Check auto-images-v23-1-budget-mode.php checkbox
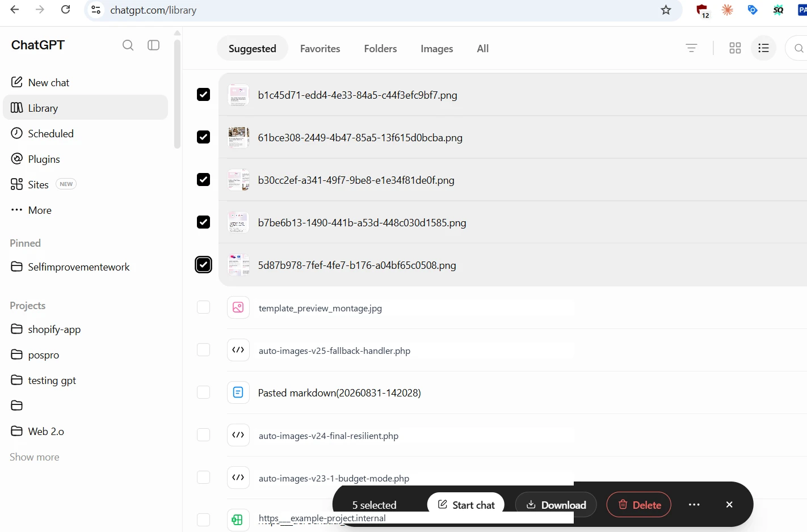807x532 pixels. [x=203, y=478]
